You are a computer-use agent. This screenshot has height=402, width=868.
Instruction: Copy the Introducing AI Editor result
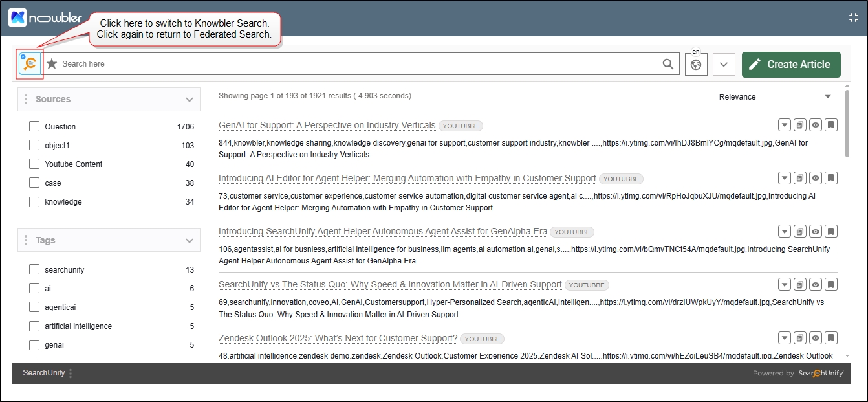coord(800,178)
